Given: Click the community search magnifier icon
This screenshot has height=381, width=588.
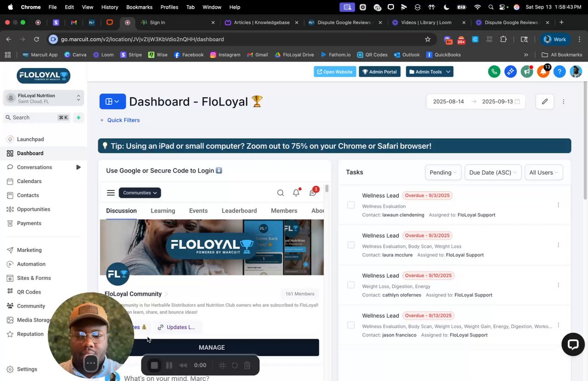Looking at the screenshot, I should point(280,193).
